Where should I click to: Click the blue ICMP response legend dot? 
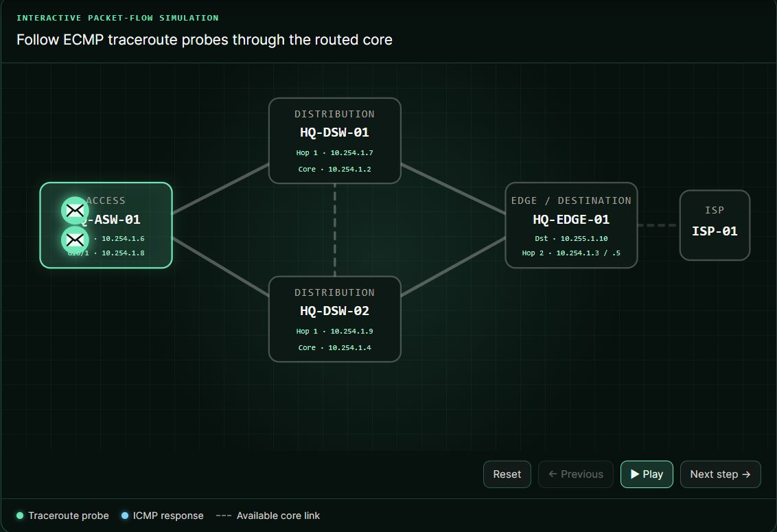pos(125,516)
